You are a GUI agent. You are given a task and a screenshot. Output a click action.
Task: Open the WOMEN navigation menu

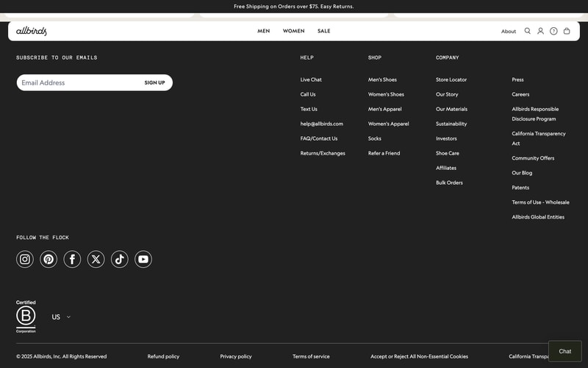tap(293, 31)
